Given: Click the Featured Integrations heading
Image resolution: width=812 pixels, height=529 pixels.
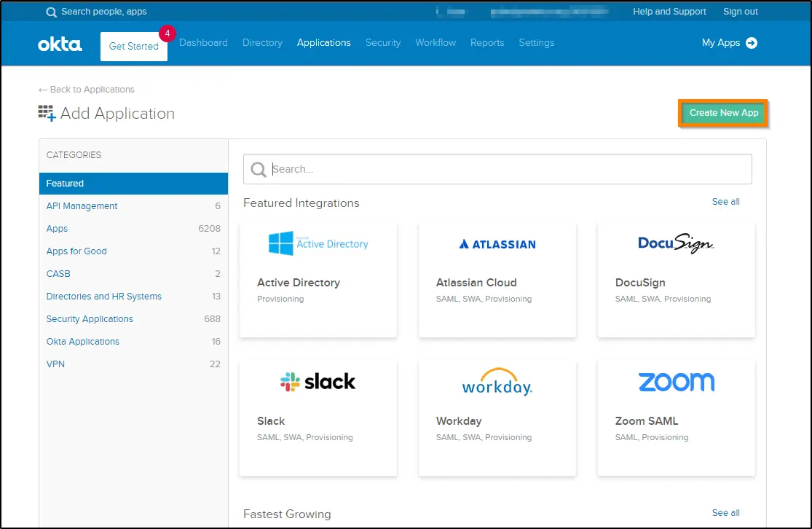Looking at the screenshot, I should [301, 203].
